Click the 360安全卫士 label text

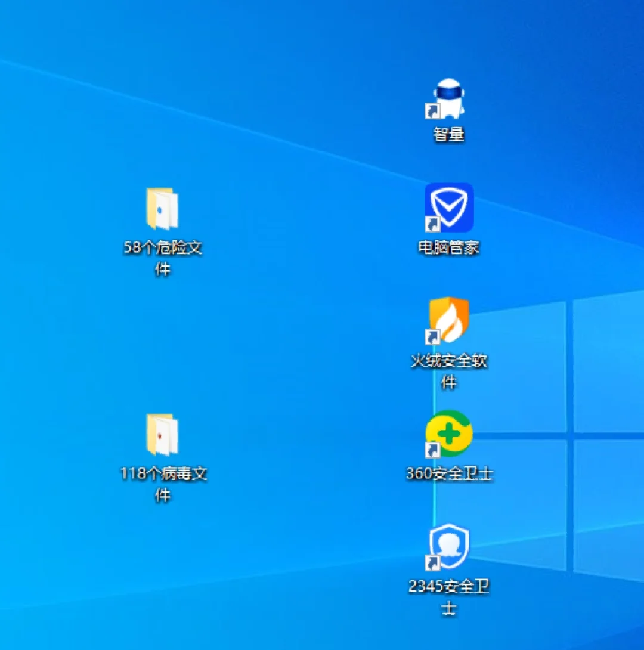point(449,473)
